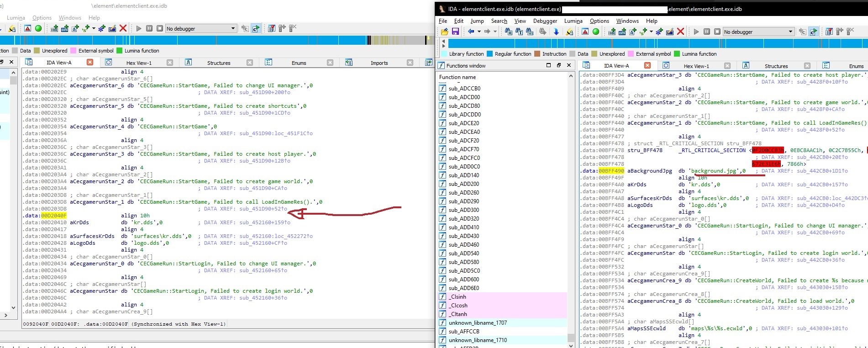Open File menu in right IDA window
The image size is (868, 348).
tap(443, 21)
